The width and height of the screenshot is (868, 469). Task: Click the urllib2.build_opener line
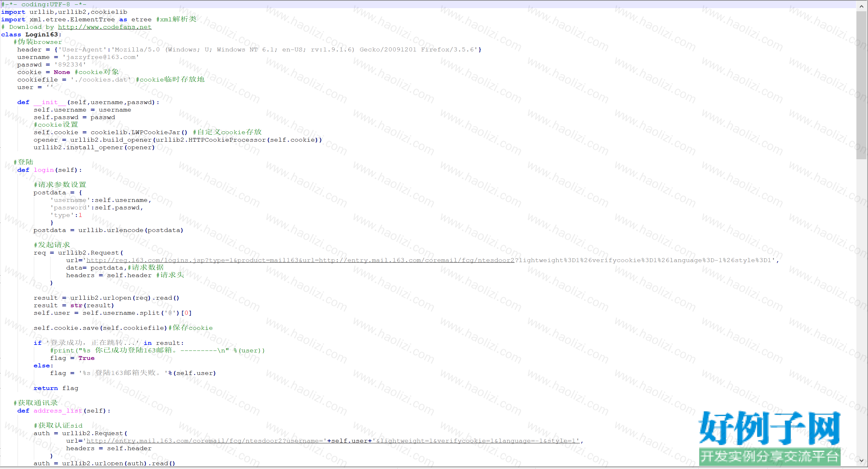coord(177,140)
